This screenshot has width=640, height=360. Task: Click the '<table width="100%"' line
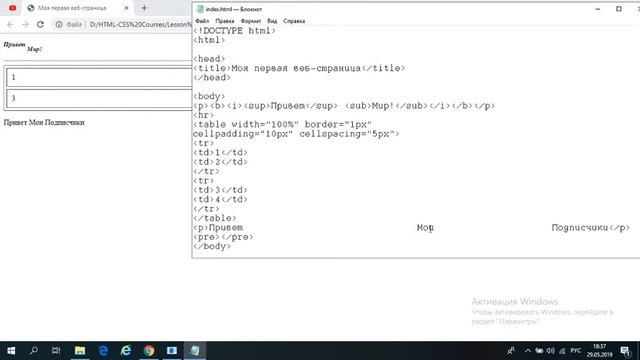[282, 124]
